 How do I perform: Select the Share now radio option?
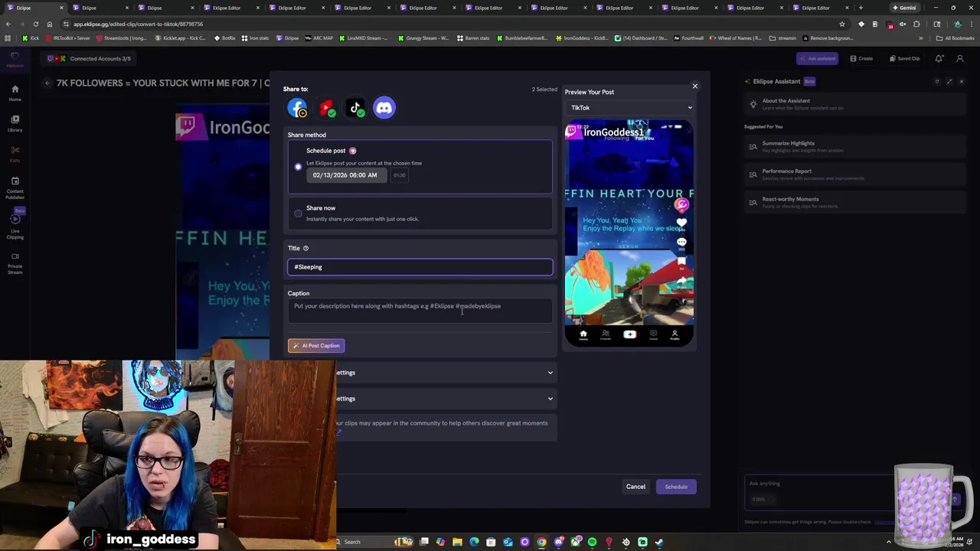299,214
